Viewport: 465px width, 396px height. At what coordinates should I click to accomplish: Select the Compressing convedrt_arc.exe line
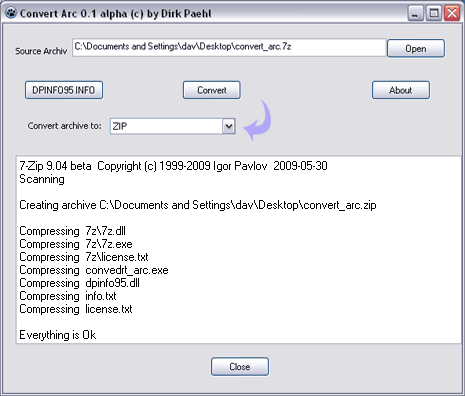[x=94, y=270]
